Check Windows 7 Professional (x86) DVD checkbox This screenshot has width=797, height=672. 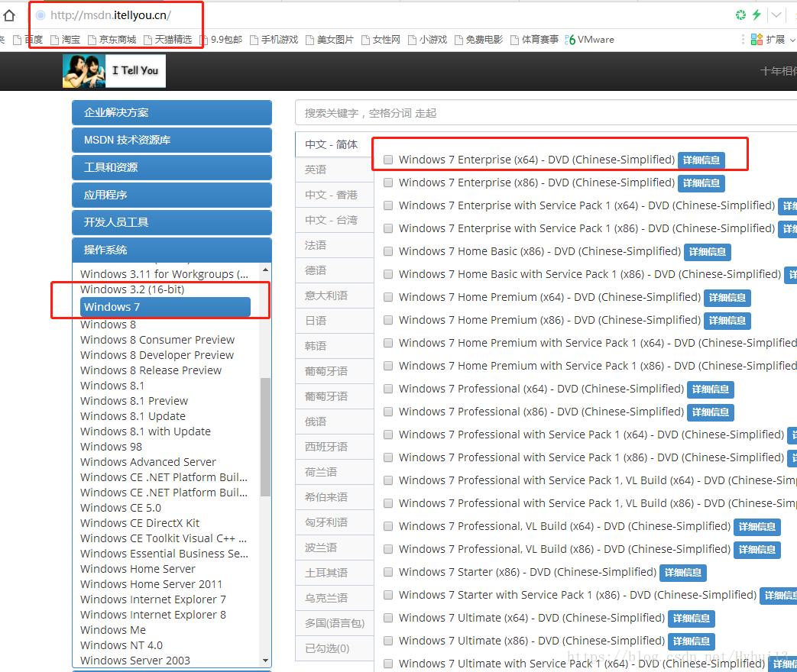pyautogui.click(x=388, y=412)
